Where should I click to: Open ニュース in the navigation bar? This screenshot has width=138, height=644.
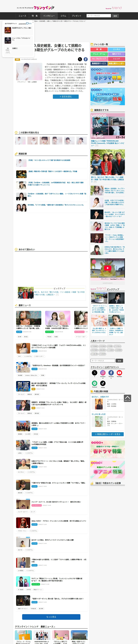[22, 16]
